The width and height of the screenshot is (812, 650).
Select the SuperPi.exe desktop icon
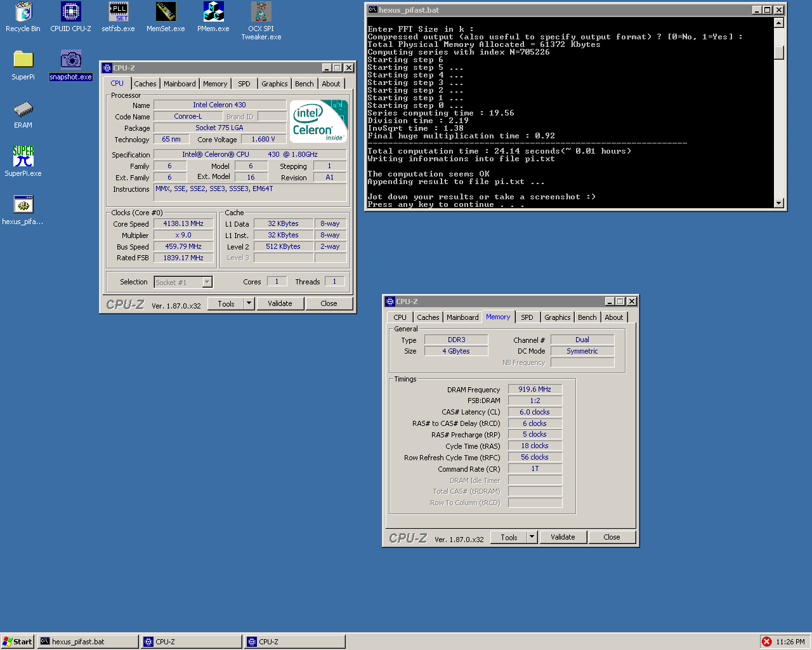pyautogui.click(x=23, y=162)
